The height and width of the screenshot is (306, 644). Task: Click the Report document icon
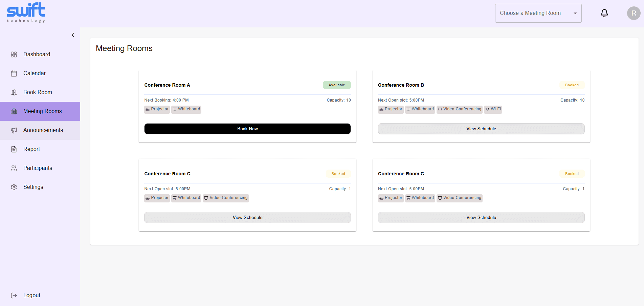click(14, 149)
